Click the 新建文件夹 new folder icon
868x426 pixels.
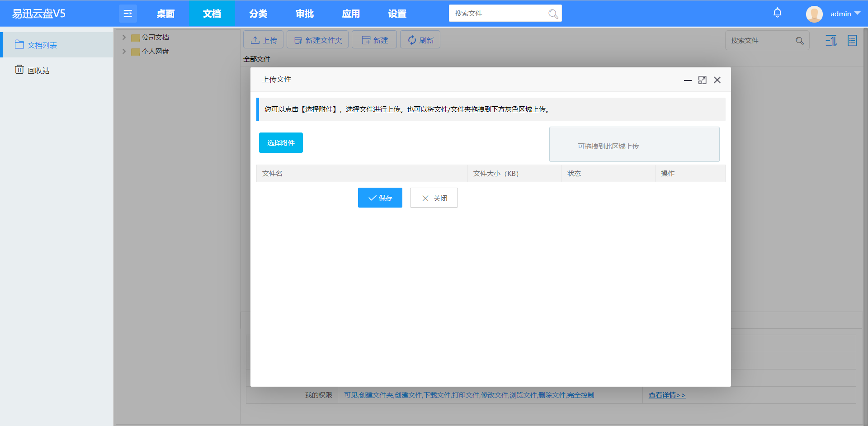tap(298, 40)
